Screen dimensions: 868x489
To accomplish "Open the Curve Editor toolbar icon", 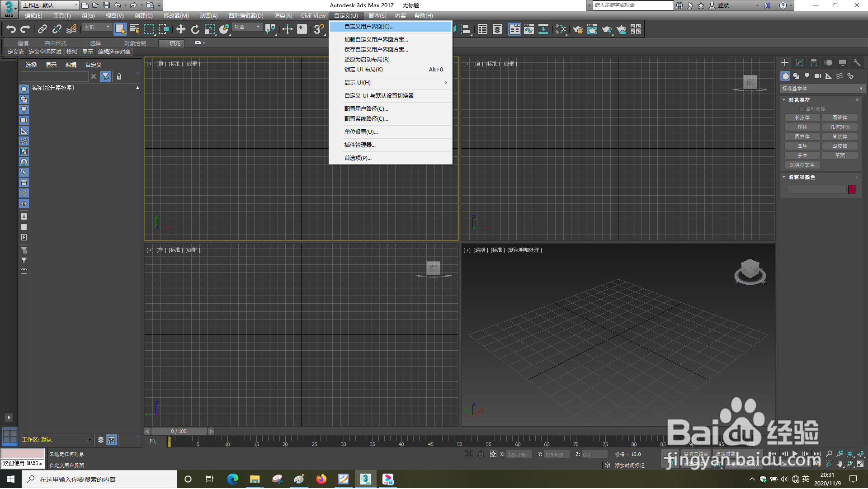I will (529, 29).
